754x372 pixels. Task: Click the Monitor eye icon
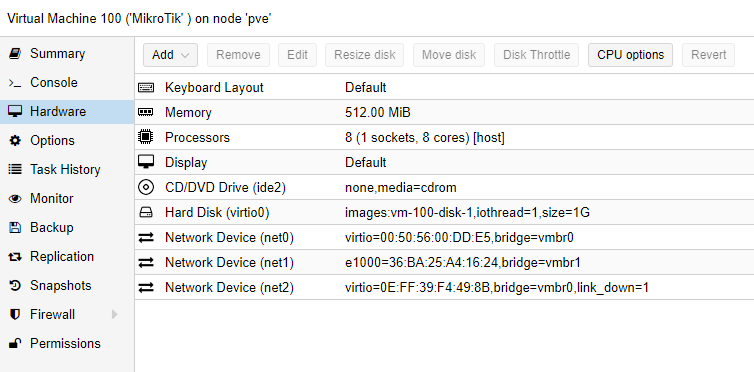[15, 198]
